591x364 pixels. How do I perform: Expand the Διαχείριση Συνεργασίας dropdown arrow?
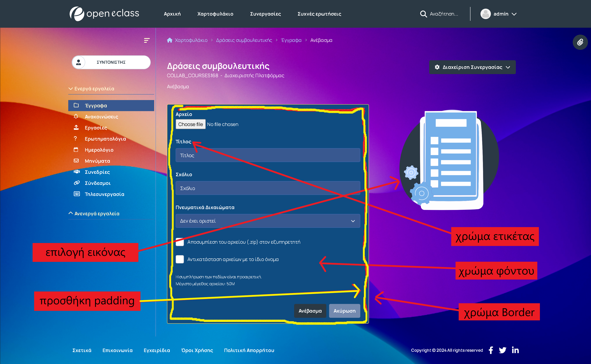pos(508,67)
